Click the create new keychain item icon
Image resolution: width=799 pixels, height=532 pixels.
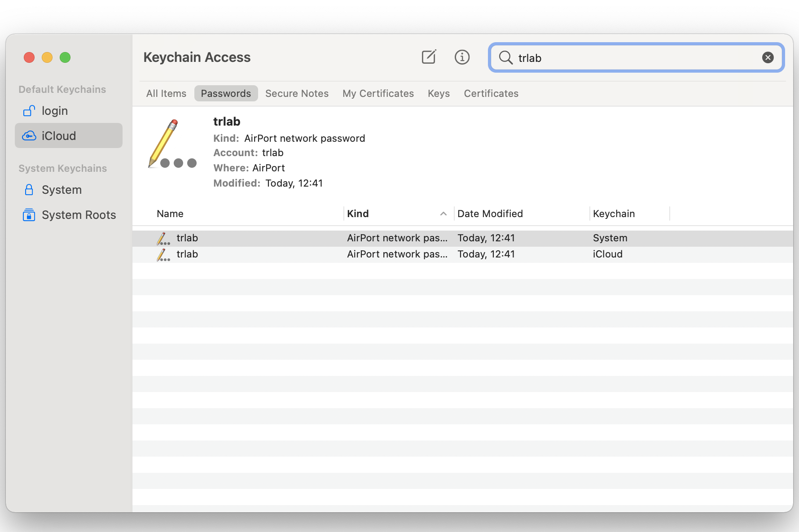(x=429, y=57)
